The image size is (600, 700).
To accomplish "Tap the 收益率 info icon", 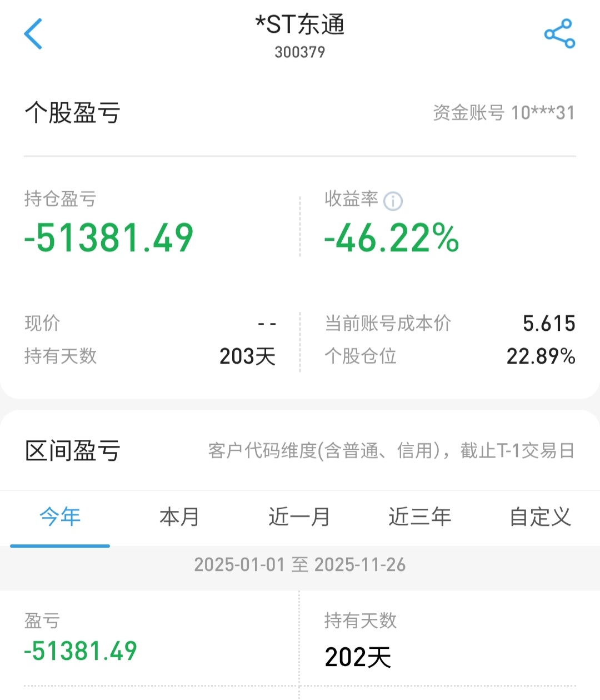I will tap(393, 201).
